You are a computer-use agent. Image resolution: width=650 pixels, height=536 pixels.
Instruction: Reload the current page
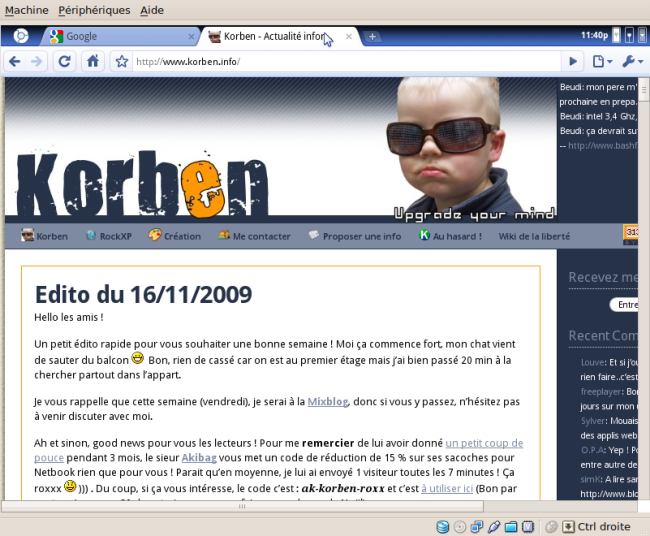(x=65, y=62)
